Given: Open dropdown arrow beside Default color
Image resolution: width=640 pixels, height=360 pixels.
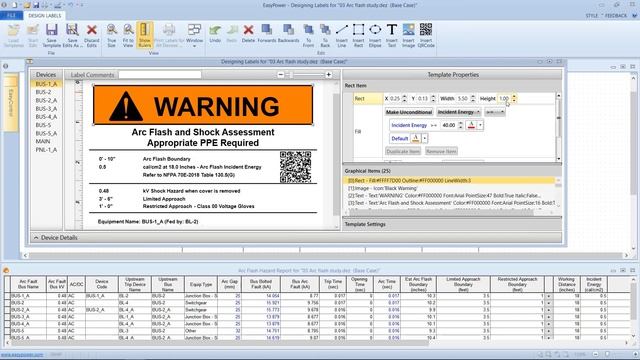Looking at the screenshot, I should [425, 138].
